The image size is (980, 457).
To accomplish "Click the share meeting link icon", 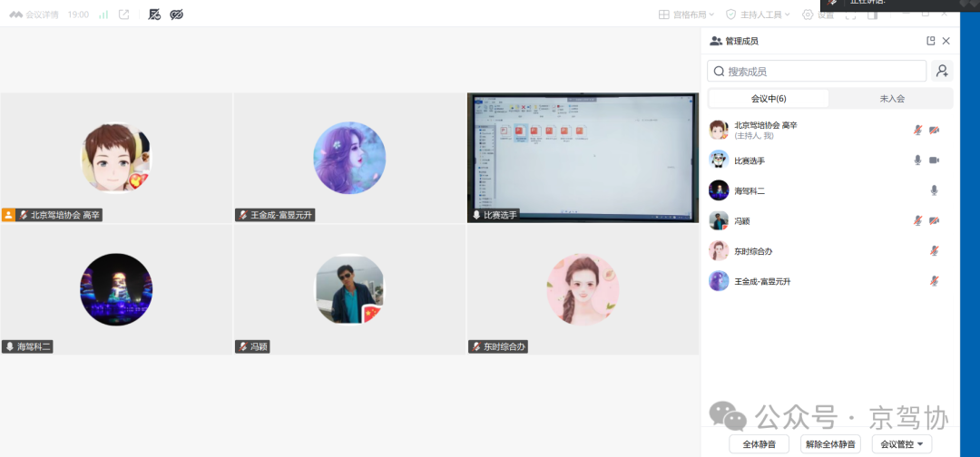I will point(123,15).
